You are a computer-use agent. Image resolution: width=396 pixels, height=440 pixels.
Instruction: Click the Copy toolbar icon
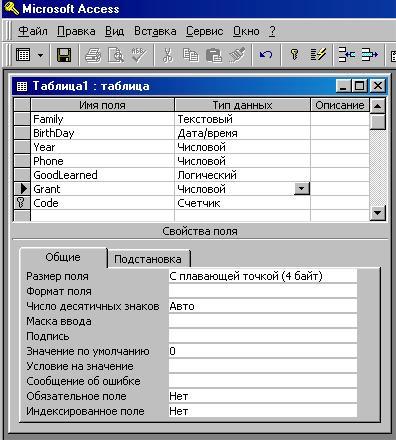point(190,55)
